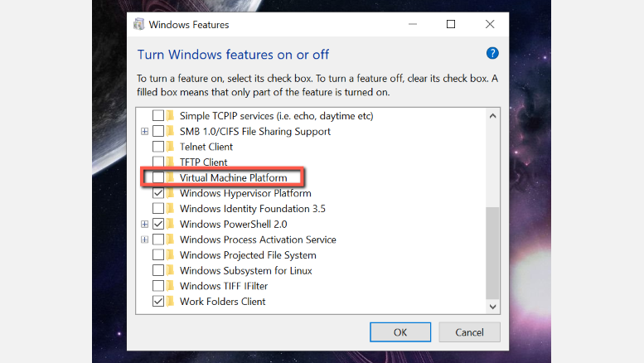Check SMB 1.0/CIFS File Sharing Support box
The image size is (644, 363).
(x=158, y=132)
